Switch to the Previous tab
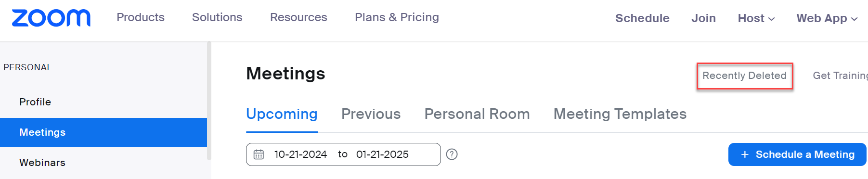868x179 pixels. (x=371, y=114)
